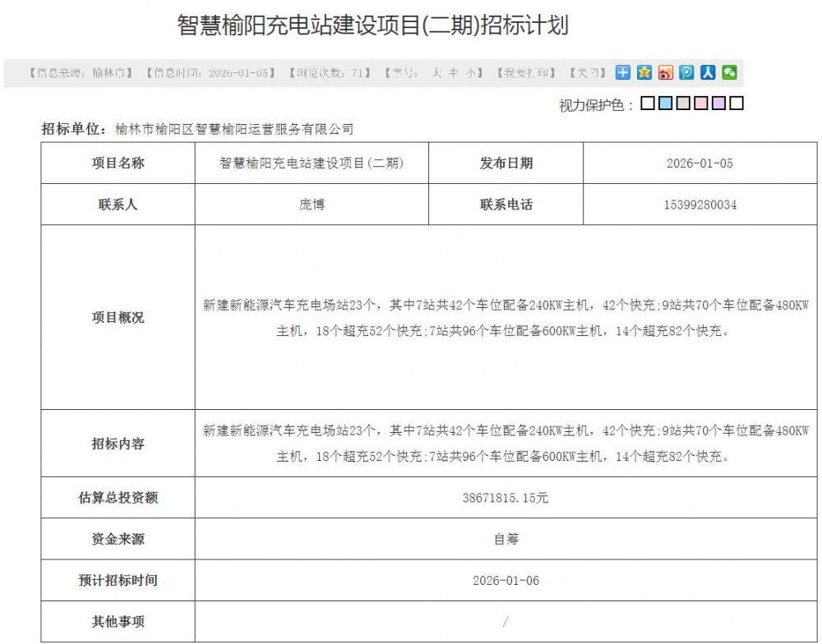Image resolution: width=822 pixels, height=644 pixels.
Task: Click 我要打印 to print the page
Action: click(526, 73)
